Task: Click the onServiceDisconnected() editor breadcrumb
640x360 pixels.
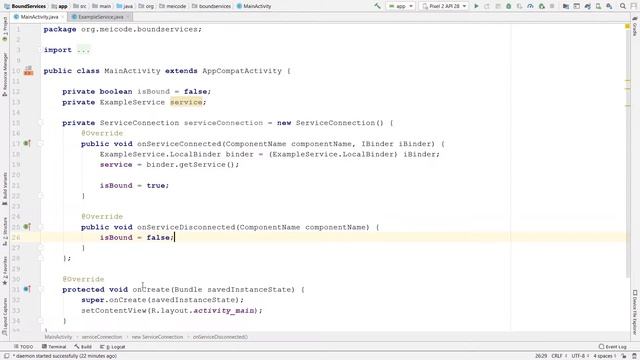Action: pos(220,337)
